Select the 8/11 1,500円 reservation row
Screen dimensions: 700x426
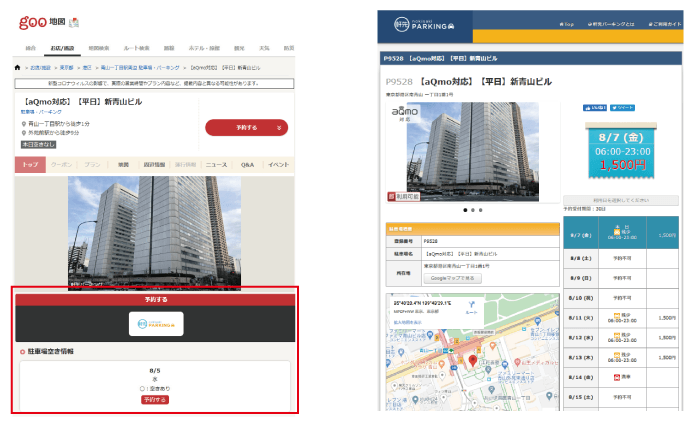pyautogui.click(x=622, y=316)
